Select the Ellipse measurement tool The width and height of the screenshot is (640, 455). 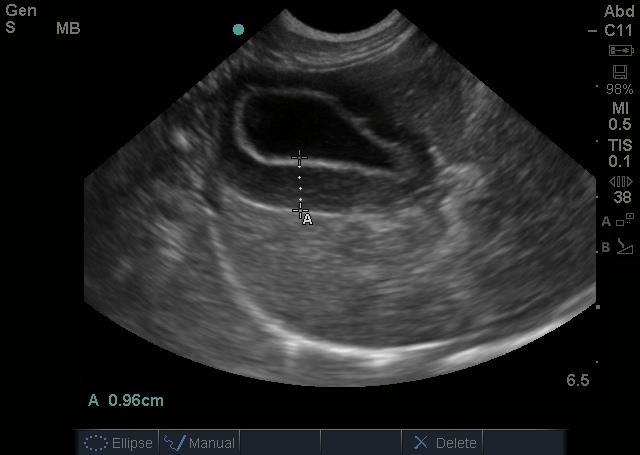[x=118, y=443]
